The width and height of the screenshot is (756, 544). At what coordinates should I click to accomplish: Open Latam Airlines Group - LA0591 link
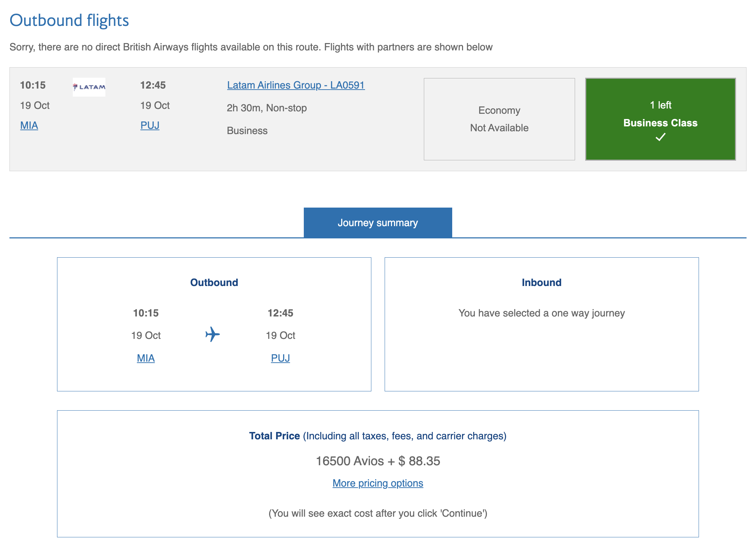296,85
